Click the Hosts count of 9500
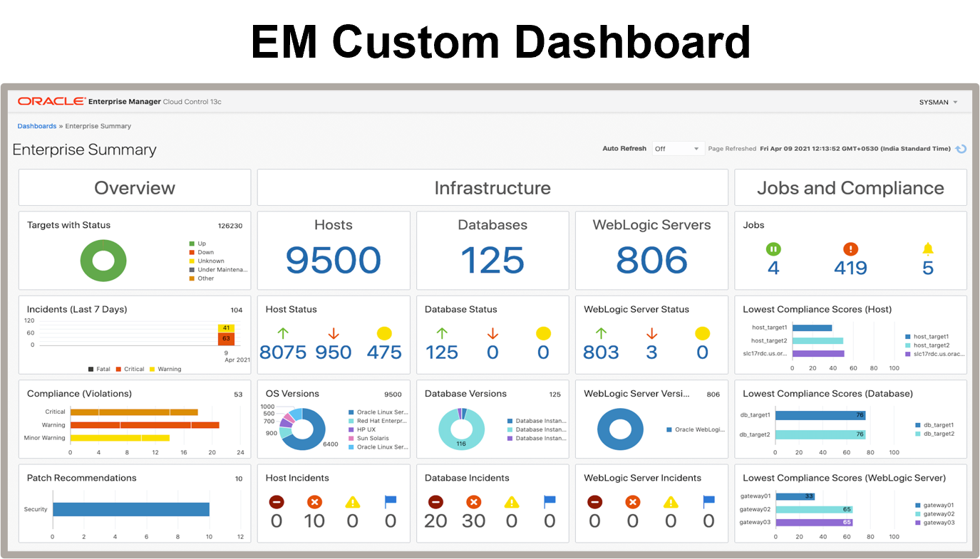Viewport: 980px width, 559px height. coord(333,260)
